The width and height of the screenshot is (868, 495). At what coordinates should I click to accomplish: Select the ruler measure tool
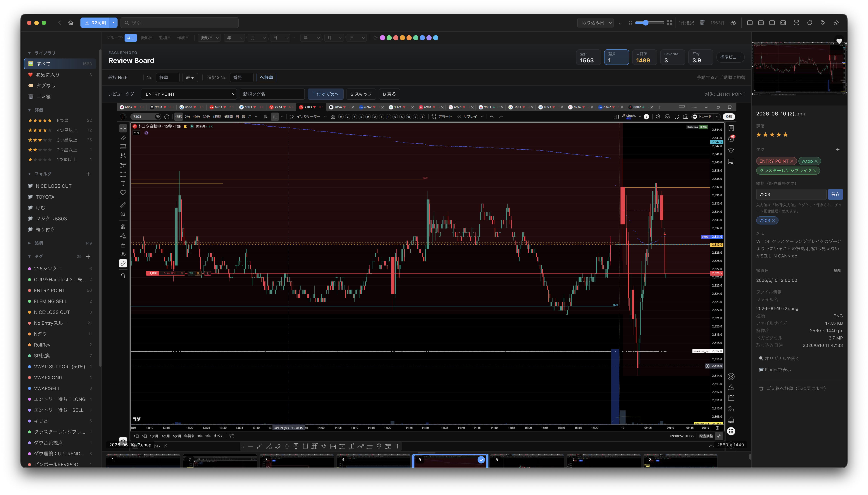(123, 205)
